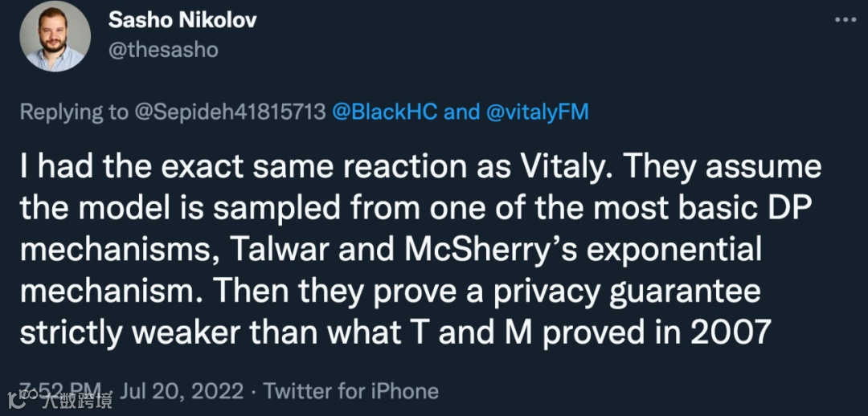Viewport: 868px width, 416px height.
Task: Click the Replying to label
Action: tap(72, 112)
